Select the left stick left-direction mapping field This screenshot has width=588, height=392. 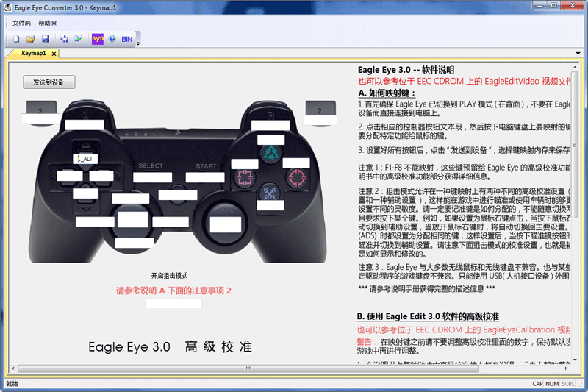pyautogui.click(x=95, y=221)
